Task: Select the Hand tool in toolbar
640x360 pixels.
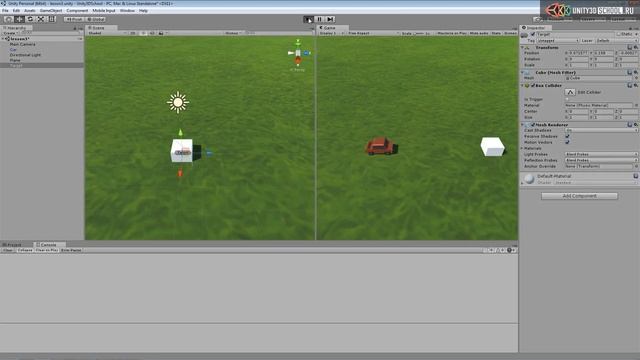Action: pyautogui.click(x=8, y=19)
